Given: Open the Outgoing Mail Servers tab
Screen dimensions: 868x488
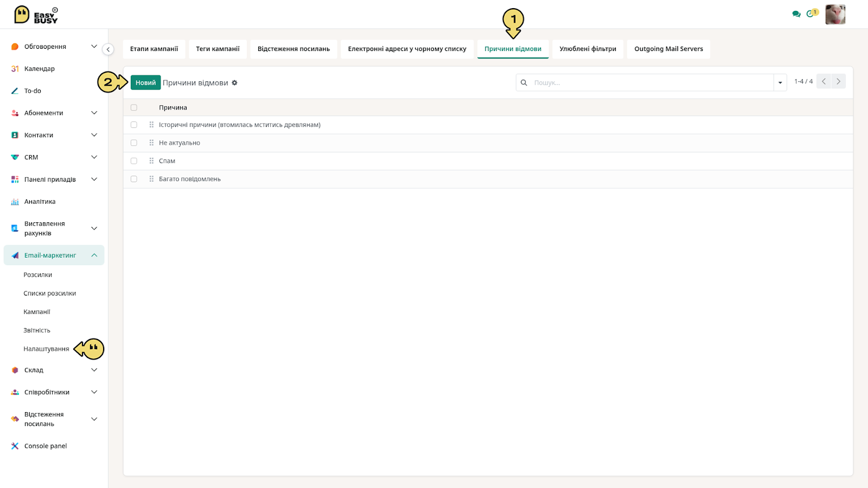Looking at the screenshot, I should tap(668, 49).
